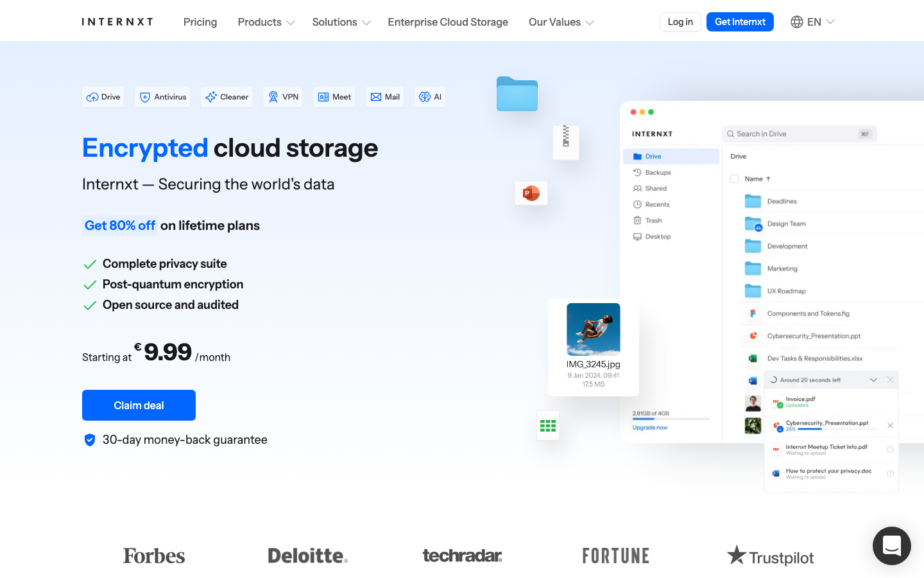Expand the Solutions dropdown menu
This screenshot has height=578, width=924.
(x=341, y=22)
